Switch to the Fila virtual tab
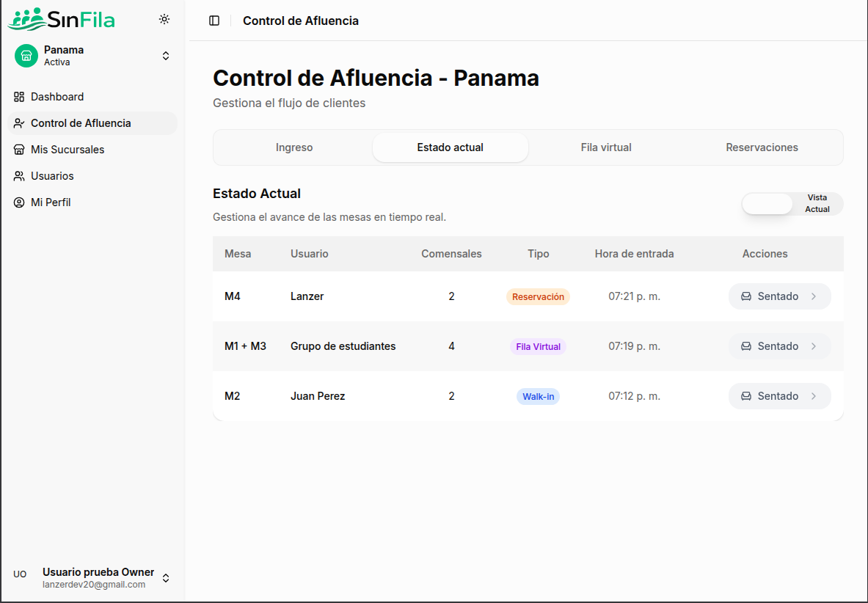868x603 pixels. pos(606,147)
